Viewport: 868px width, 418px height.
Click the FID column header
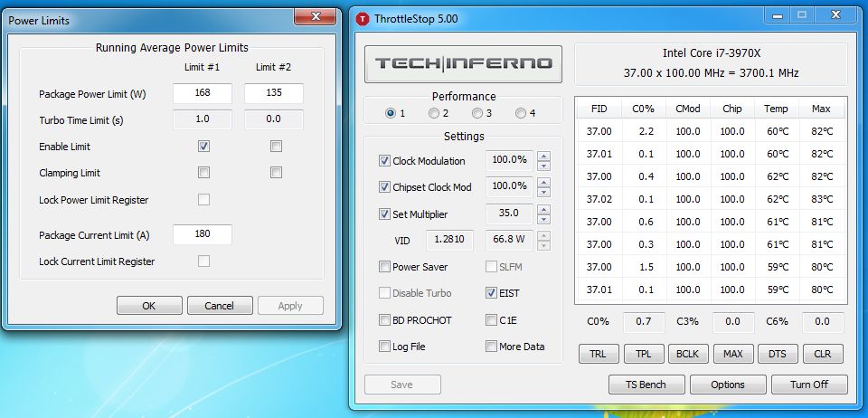click(599, 109)
